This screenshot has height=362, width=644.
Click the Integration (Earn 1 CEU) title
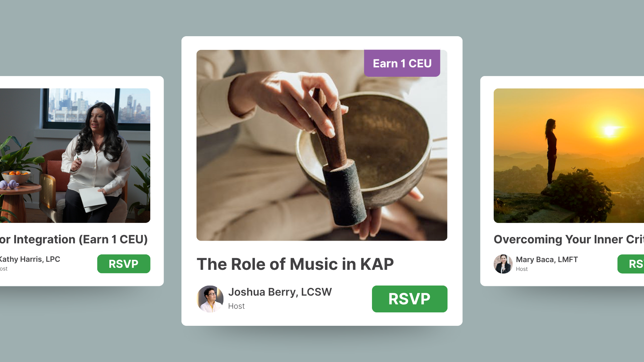tap(74, 239)
